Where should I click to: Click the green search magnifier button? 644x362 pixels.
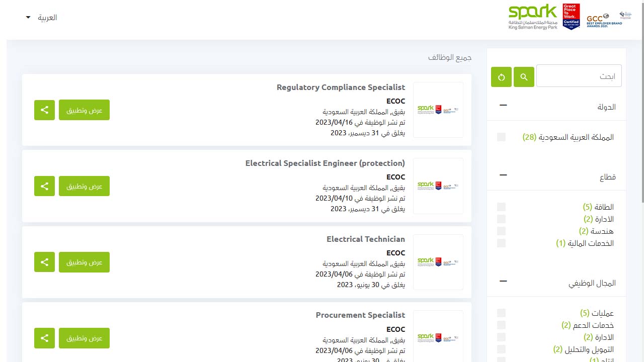coord(524,77)
